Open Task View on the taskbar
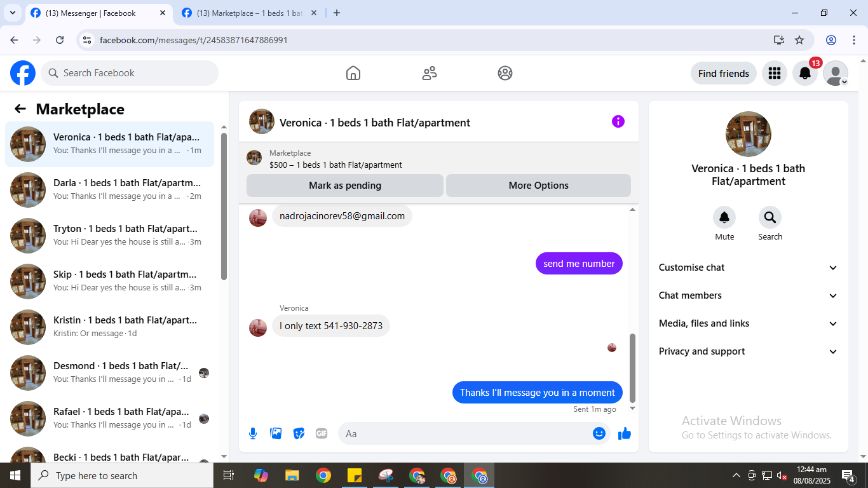Screen dimensions: 868x488 [229, 475]
